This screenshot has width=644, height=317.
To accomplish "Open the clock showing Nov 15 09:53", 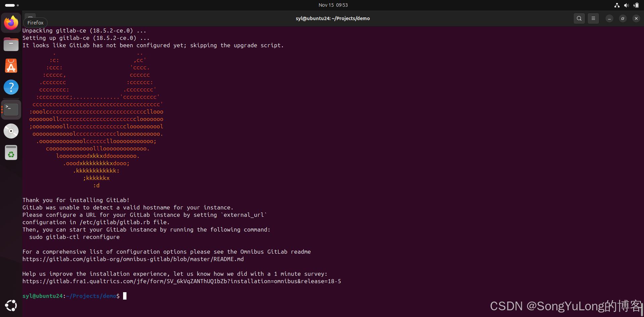I will coord(333,5).
